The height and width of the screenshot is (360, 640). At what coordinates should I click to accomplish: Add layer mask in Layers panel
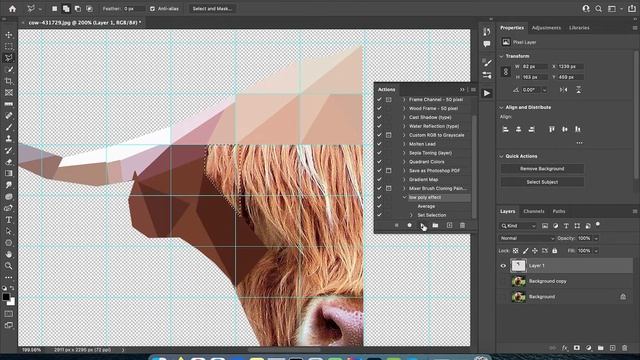(577, 348)
